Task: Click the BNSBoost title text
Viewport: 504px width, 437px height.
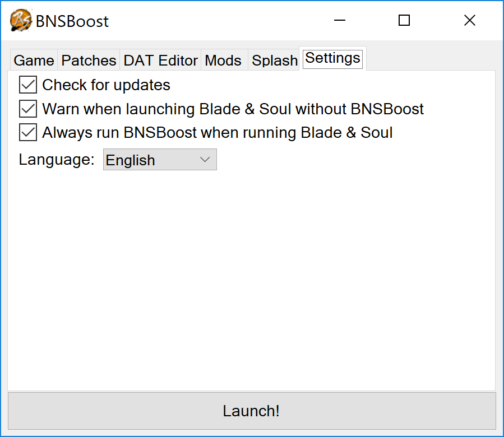Action: pyautogui.click(x=72, y=21)
